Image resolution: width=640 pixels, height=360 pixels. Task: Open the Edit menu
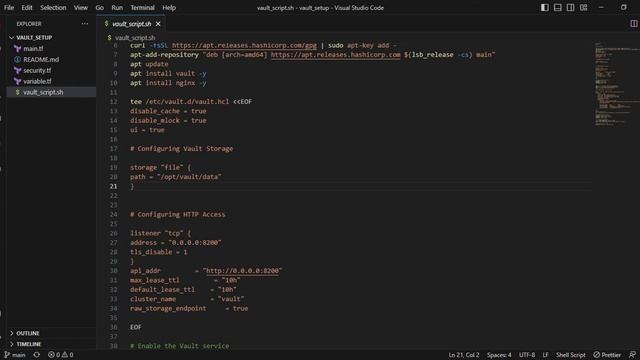(27, 7)
